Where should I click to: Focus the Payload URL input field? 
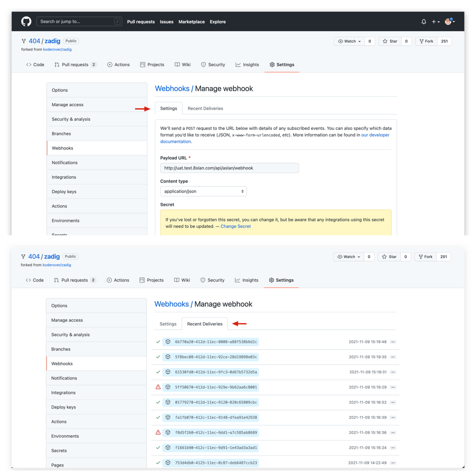click(x=229, y=168)
